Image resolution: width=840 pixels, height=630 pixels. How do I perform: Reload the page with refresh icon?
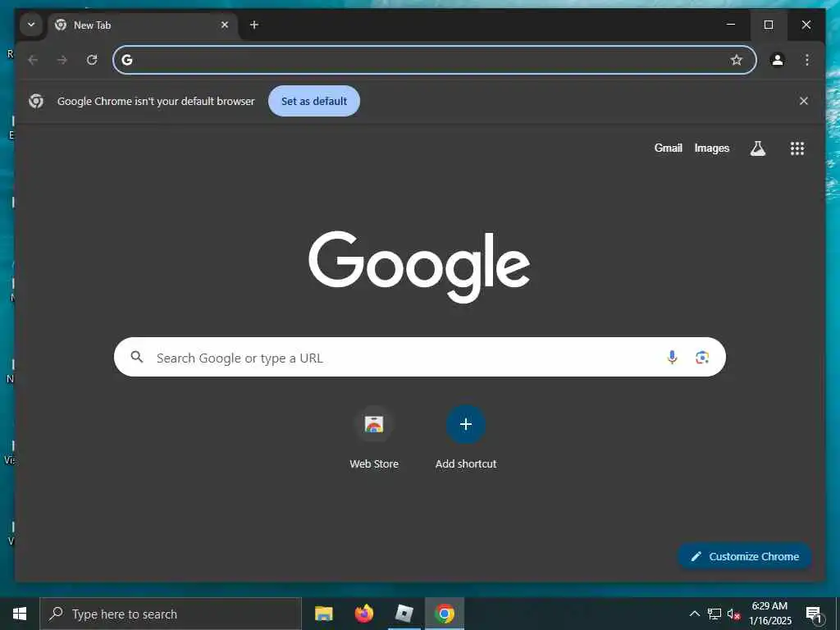[92, 60]
